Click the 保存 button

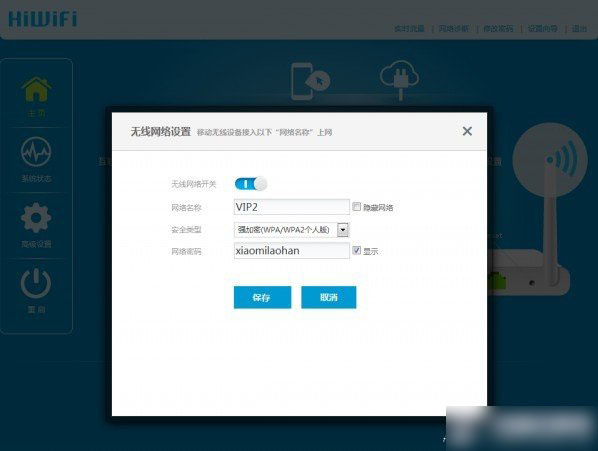pos(262,297)
